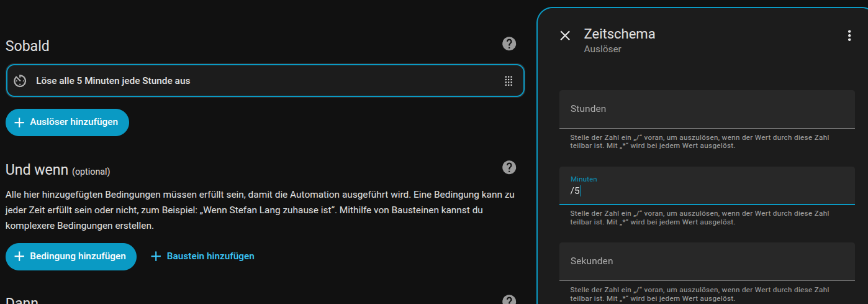The height and width of the screenshot is (304, 868).
Task: Open help icon next to Und wenn
Action: 509,167
